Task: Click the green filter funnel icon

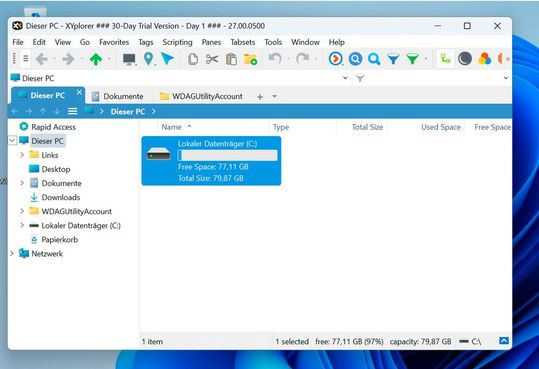Action: coord(412,59)
